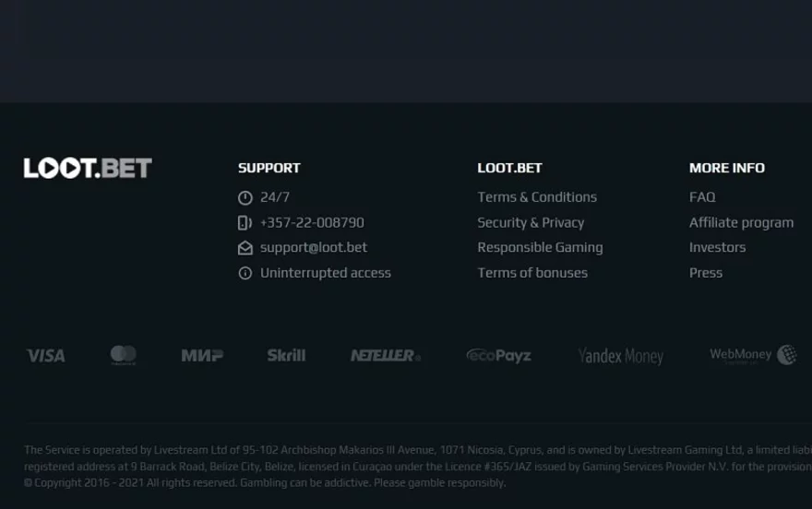Click the Mastercard payment logo
Screen dimensions: 812x509
123,355
